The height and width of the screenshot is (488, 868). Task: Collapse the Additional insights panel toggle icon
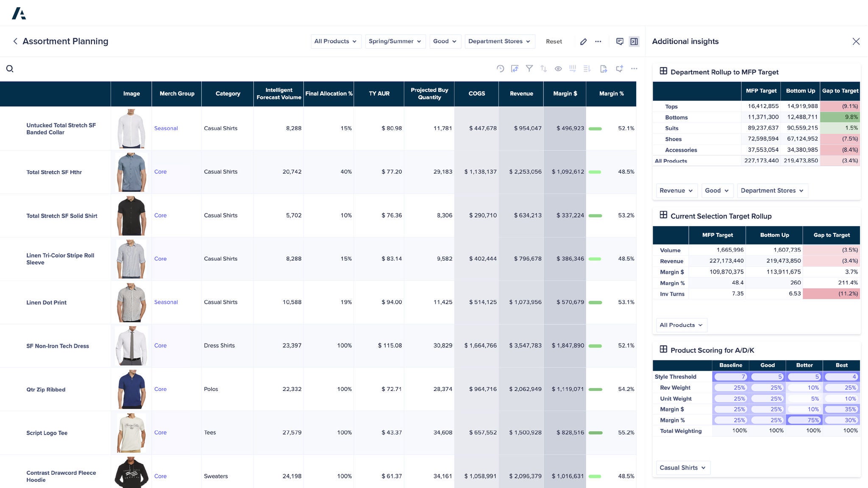634,42
